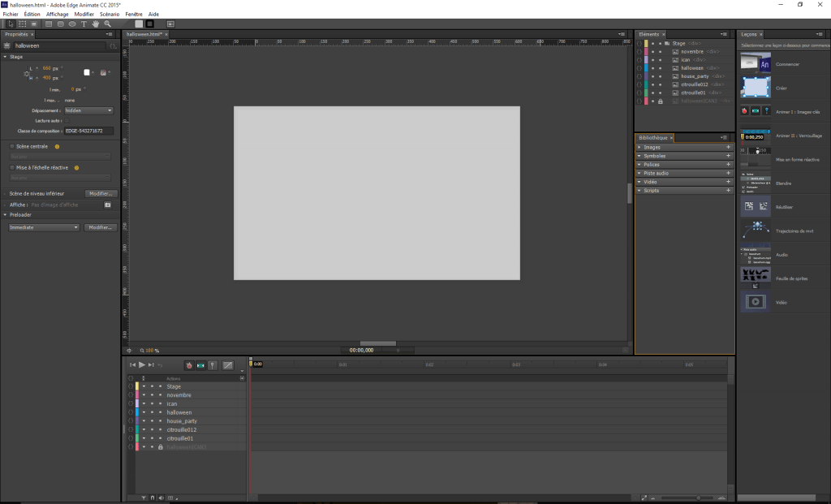
Task: Toggle timeline snapping magnet icon
Action: 153,498
